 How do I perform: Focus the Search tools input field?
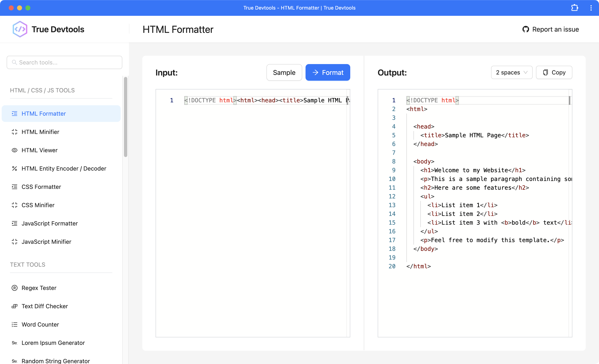pos(64,62)
